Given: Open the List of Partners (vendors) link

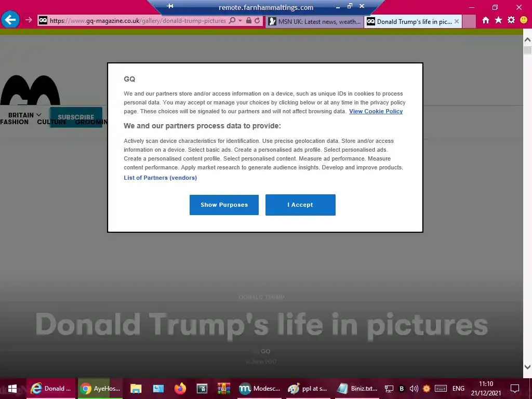Looking at the screenshot, I should pos(160,178).
